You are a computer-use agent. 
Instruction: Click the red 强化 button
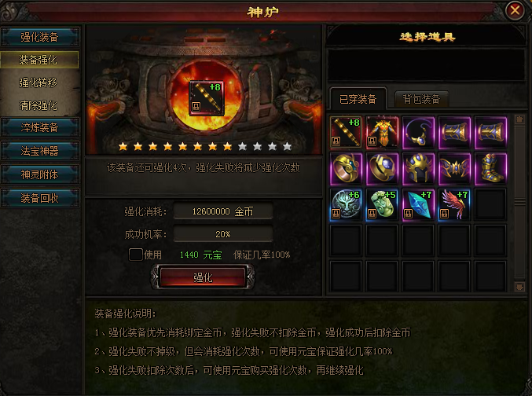point(203,277)
